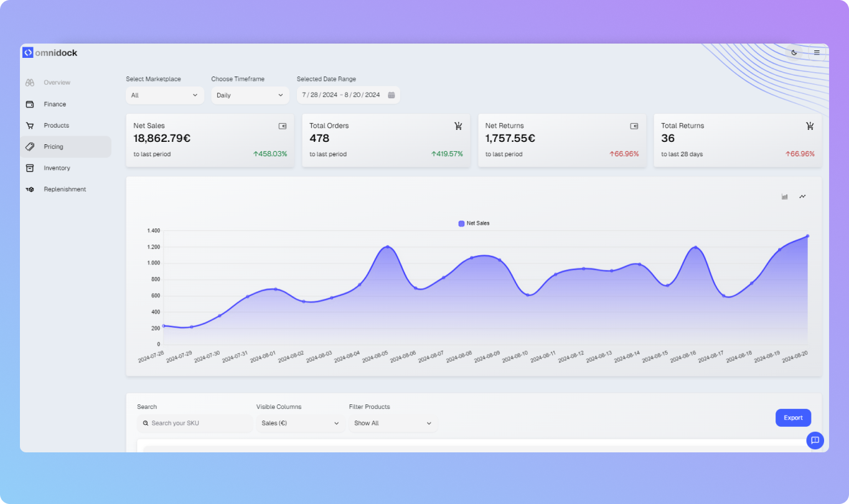Toggle dark mode with the moon icon
Screen dimensions: 849x504
[x=794, y=53]
